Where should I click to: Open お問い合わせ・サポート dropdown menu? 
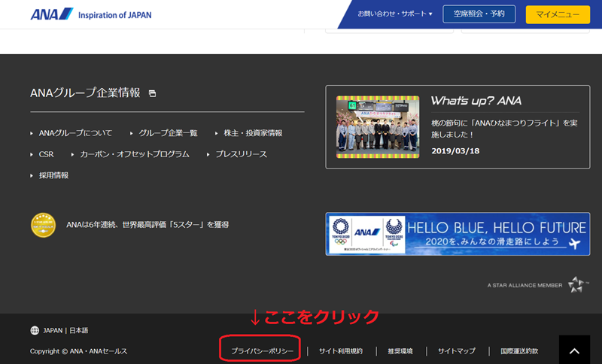(395, 14)
